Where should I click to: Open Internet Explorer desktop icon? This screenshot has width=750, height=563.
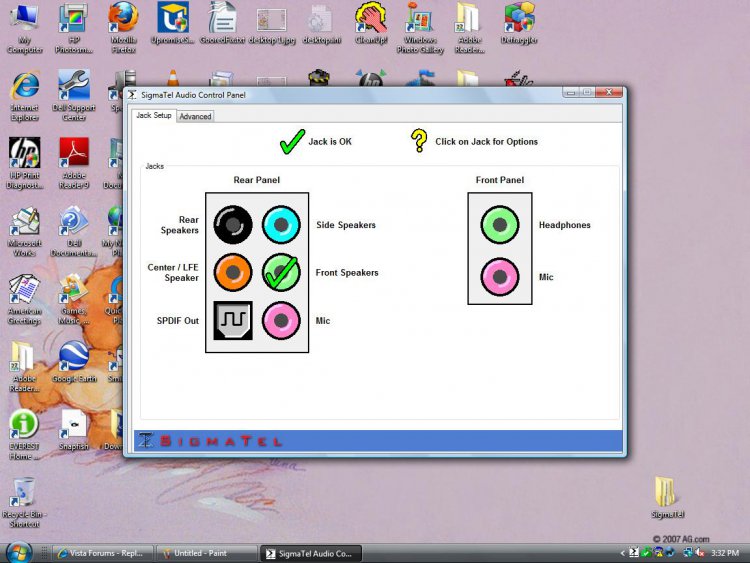[x=24, y=96]
